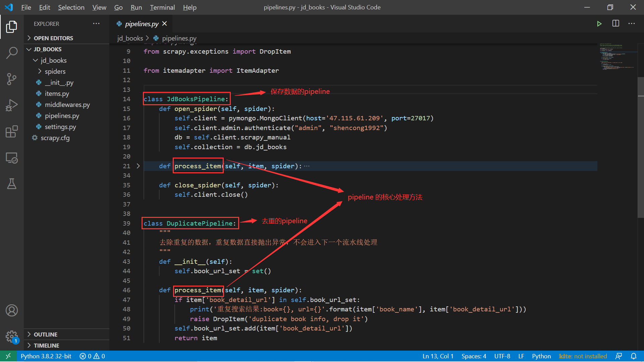Collapse the jd_books folder
This screenshot has height=362, width=644.
click(54, 60)
